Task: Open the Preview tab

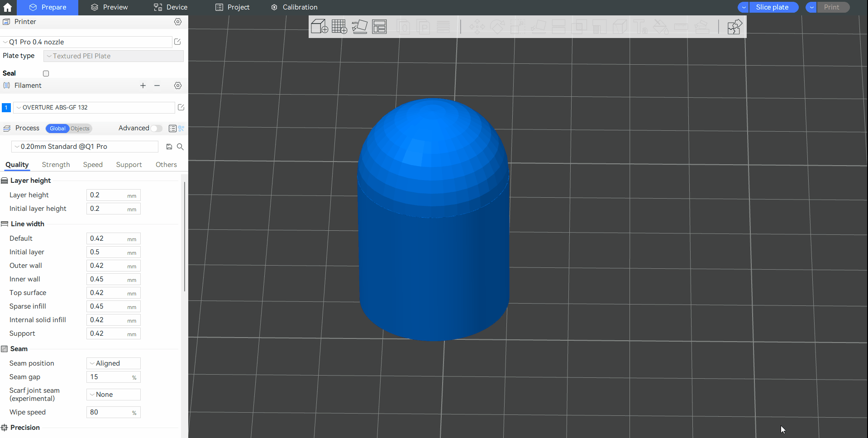Action: point(110,7)
